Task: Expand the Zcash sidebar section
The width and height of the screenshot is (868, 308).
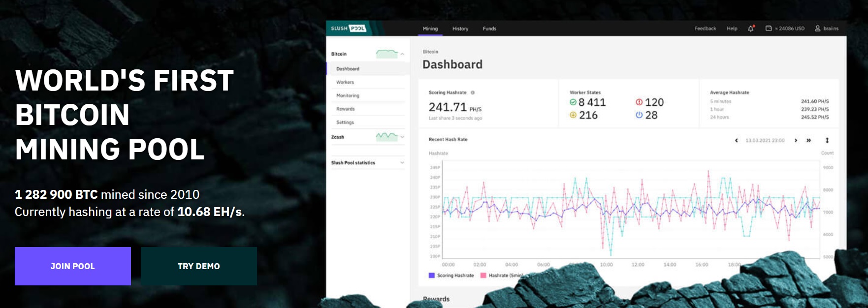Action: click(402, 137)
